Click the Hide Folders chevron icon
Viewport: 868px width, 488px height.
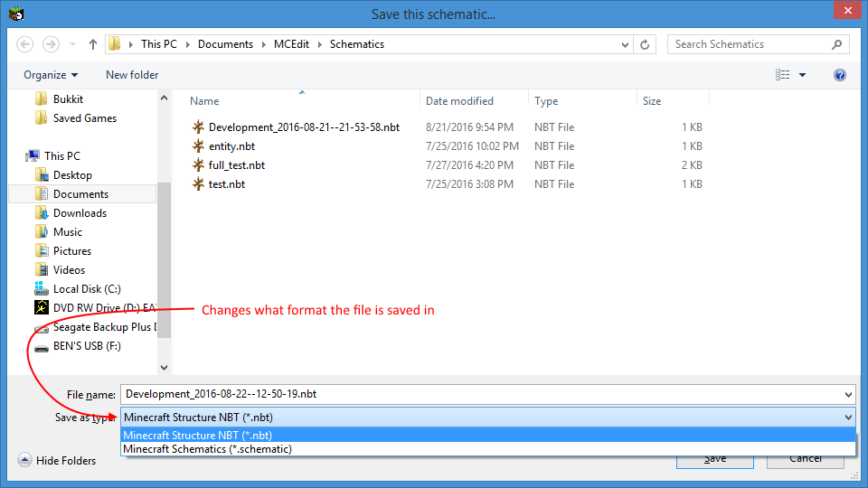coord(24,460)
